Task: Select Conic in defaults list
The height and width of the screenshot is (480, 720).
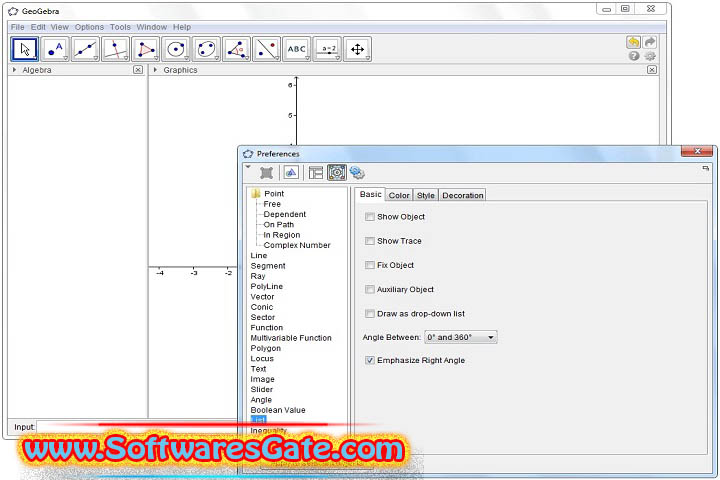Action: pyautogui.click(x=262, y=307)
